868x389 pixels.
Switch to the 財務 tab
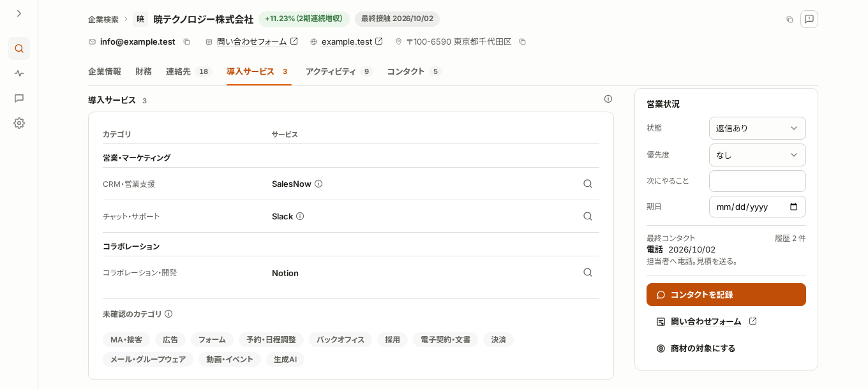coord(144,71)
